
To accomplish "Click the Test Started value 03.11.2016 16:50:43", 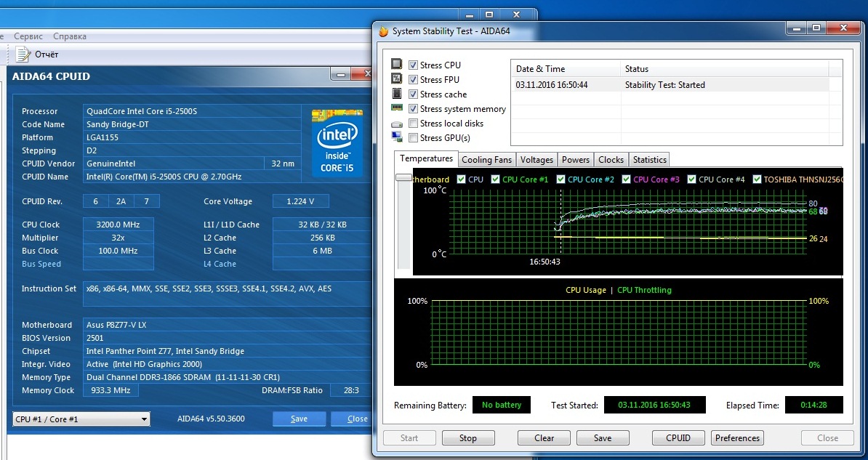I will point(654,405).
